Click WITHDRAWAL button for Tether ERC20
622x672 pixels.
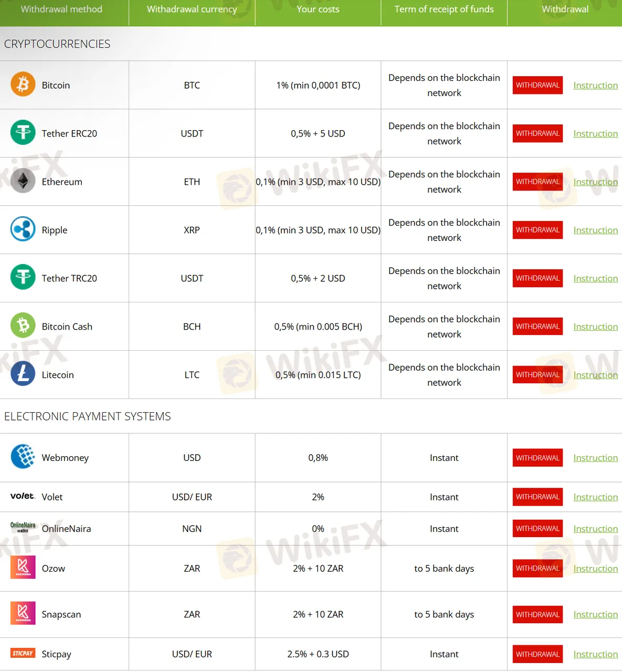[x=537, y=133]
